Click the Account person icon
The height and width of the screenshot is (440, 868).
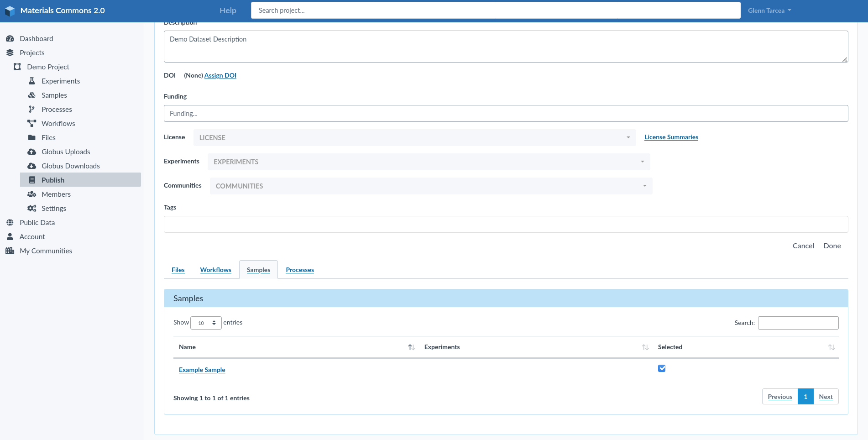point(10,237)
